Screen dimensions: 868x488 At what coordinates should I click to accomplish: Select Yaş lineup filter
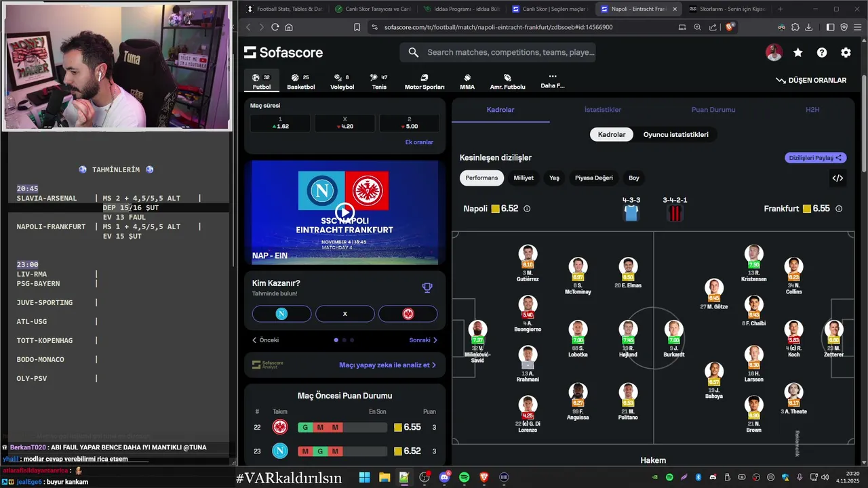pos(554,178)
